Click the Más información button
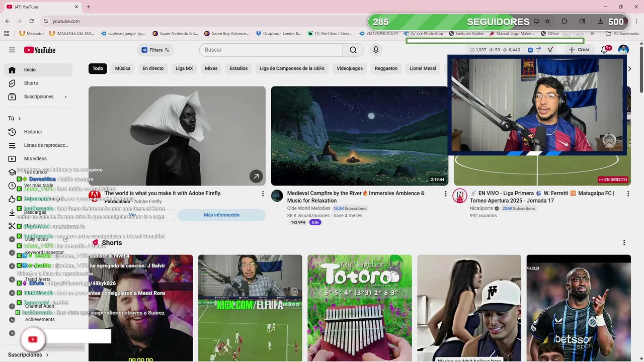The width and height of the screenshot is (644, 362). (x=221, y=215)
